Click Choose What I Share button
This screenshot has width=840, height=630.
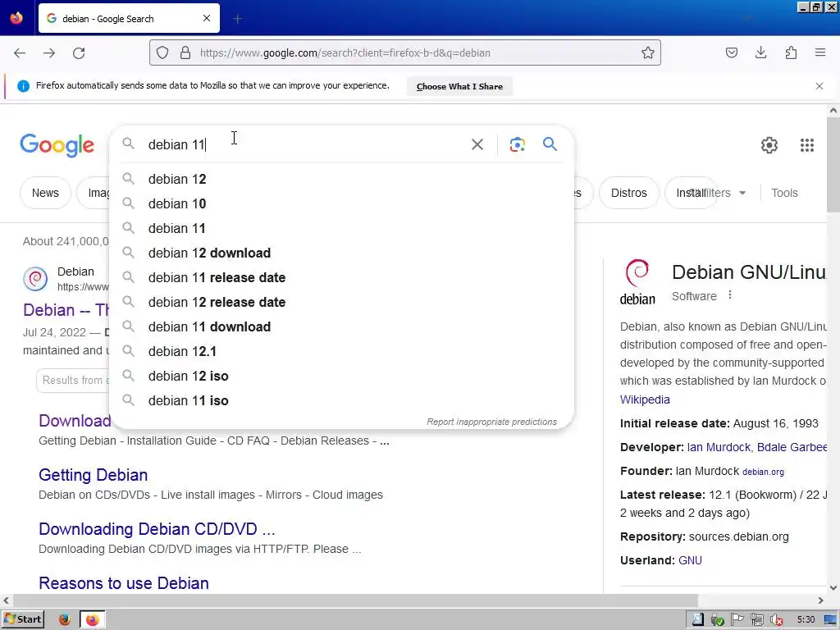pos(459,86)
